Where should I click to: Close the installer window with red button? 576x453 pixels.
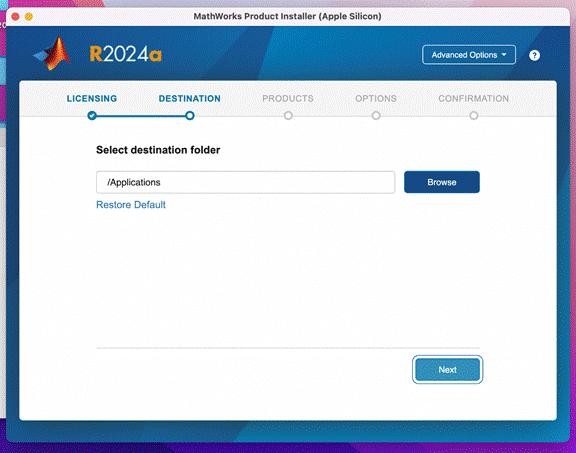tap(15, 17)
